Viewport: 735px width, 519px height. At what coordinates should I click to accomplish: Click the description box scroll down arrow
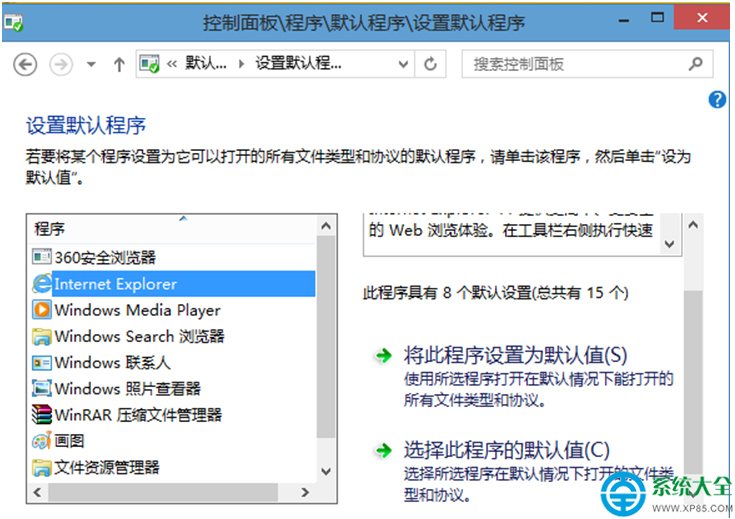[670, 244]
